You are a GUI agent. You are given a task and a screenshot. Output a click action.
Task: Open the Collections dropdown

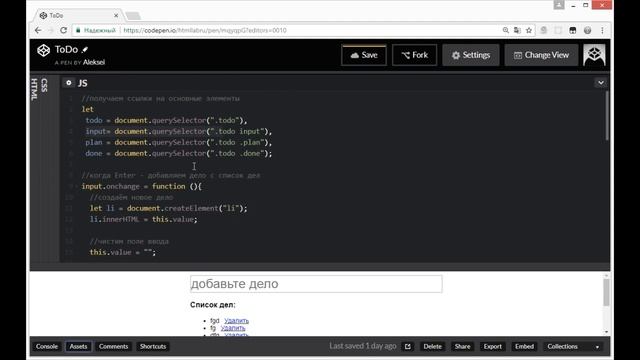[573, 347]
